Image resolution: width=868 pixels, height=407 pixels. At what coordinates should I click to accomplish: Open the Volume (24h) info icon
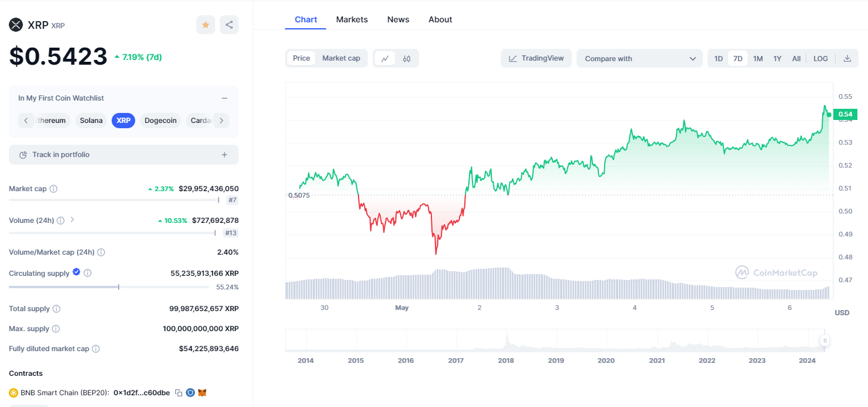61,221
